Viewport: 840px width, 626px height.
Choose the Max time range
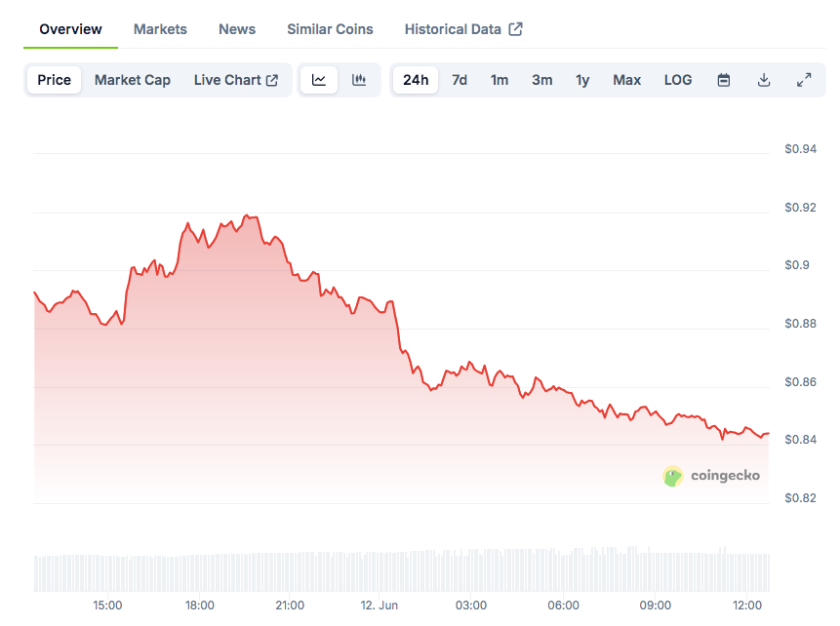626,80
